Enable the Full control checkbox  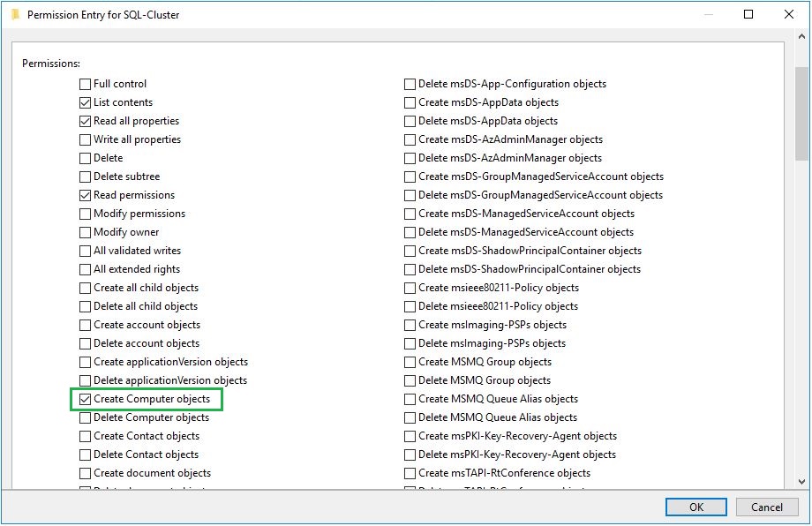(x=86, y=84)
